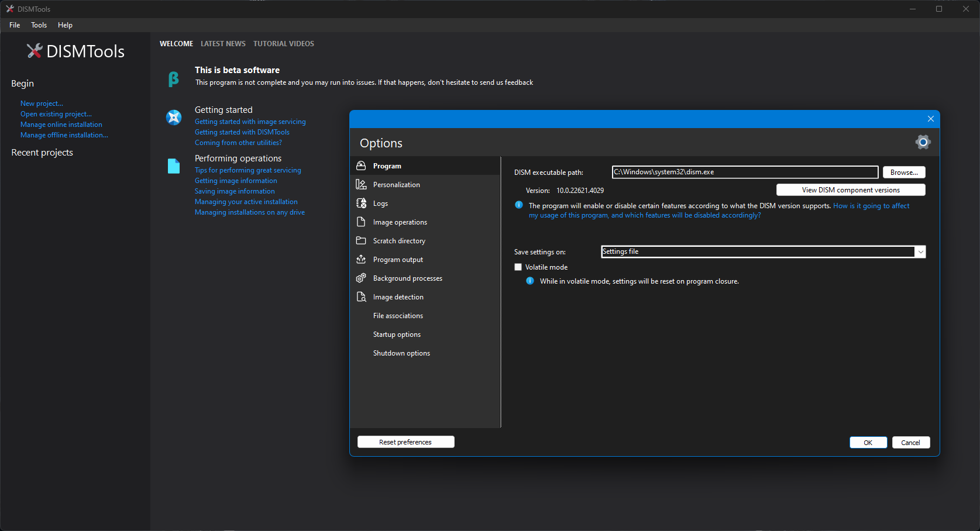Click the Browse... button
The height and width of the screenshot is (531, 980).
tap(904, 172)
